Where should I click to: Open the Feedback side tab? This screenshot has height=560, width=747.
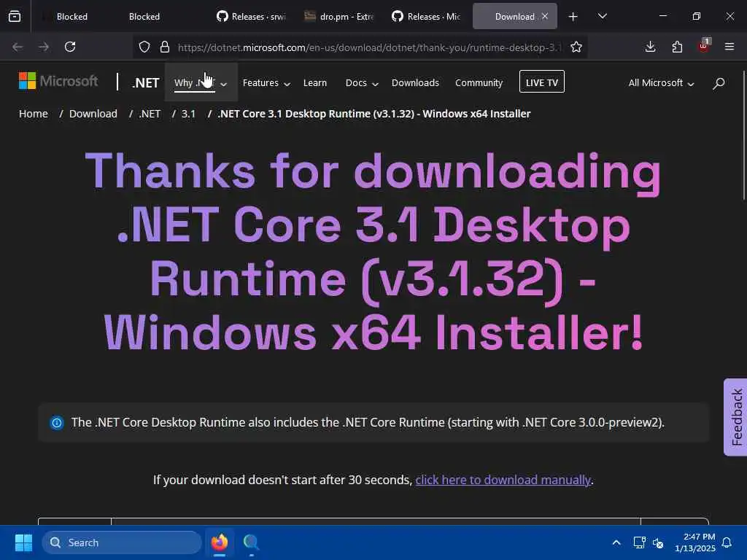(735, 417)
